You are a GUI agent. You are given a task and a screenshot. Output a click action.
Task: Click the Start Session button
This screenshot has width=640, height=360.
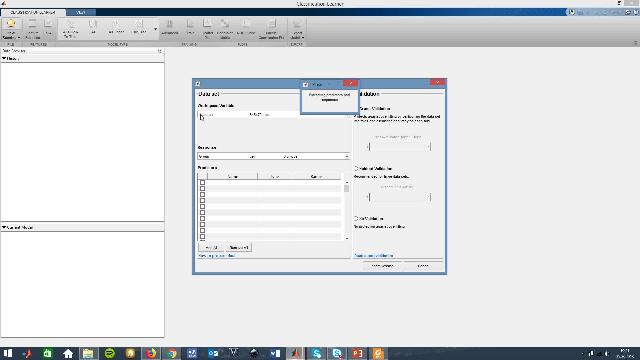coord(382,266)
